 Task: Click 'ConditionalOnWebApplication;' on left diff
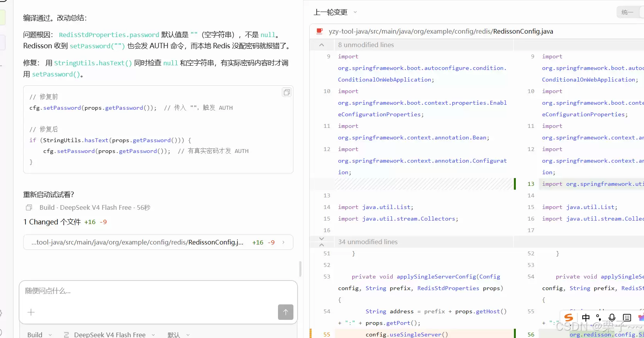pos(386,80)
